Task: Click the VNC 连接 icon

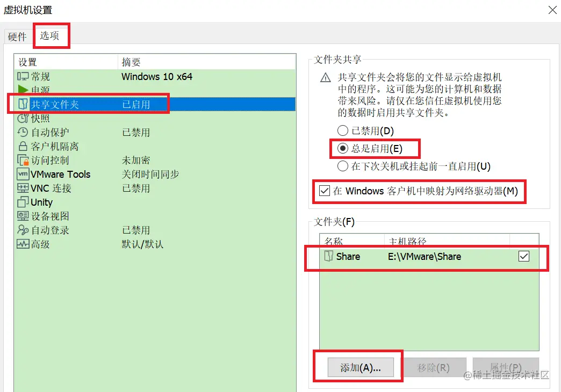Action: click(23, 188)
